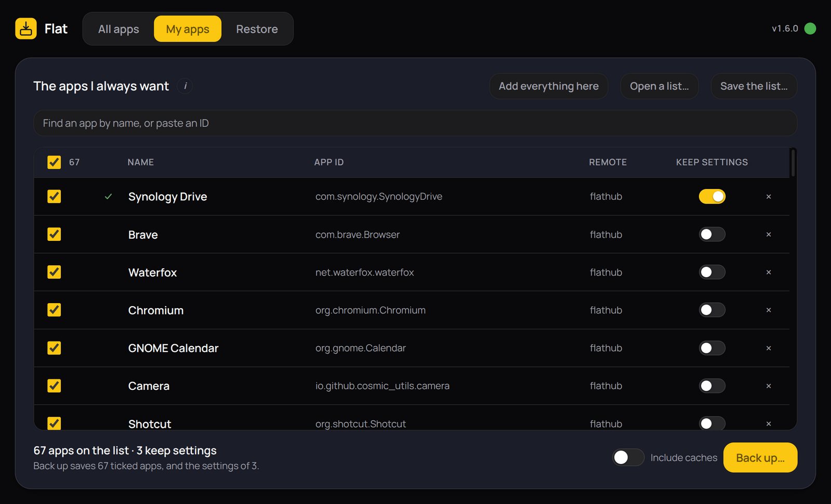
Task: Click the flathub remote for Brave
Action: (x=606, y=235)
